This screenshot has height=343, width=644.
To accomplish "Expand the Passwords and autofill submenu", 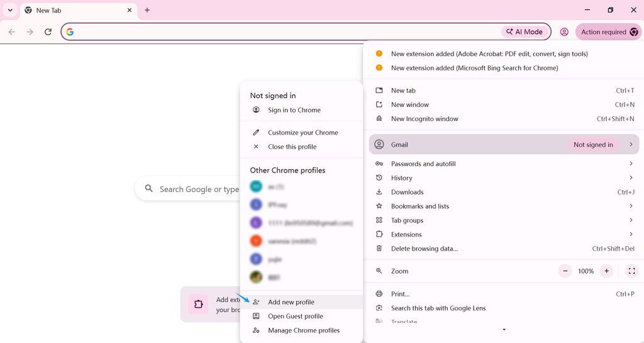I will [x=504, y=164].
